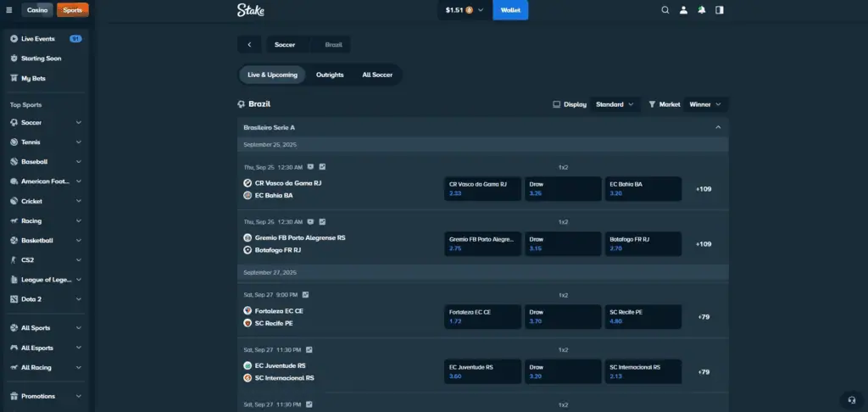Open the search icon in header
The width and height of the screenshot is (868, 412).
[x=665, y=10]
